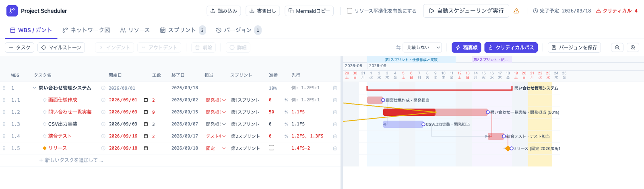Click trash icon for リリース row

(334, 148)
